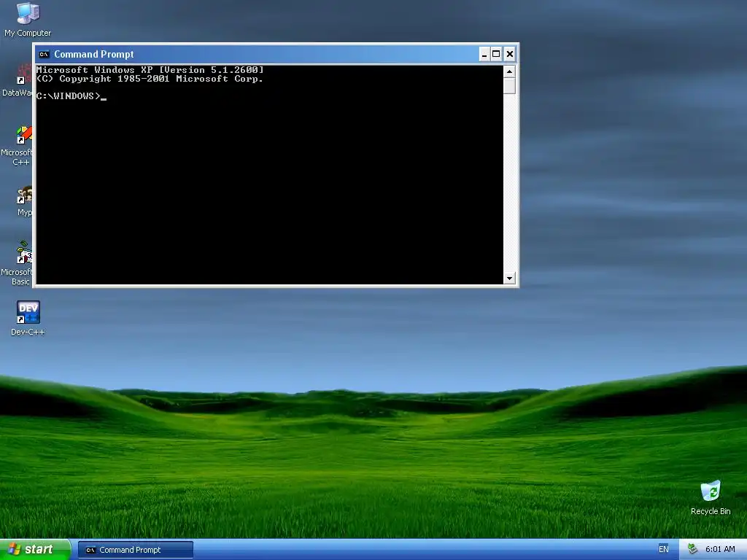Open the Start menu
Viewport: 747px width, 560px height.
(35, 550)
